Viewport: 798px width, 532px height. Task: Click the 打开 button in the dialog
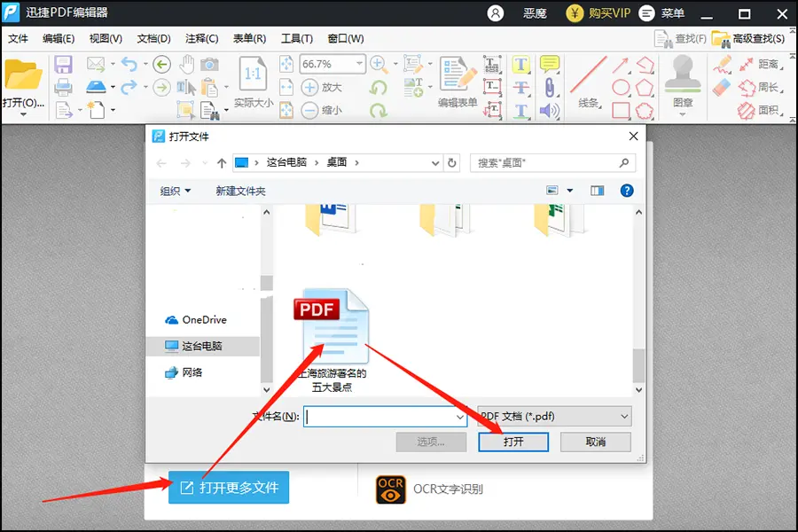[513, 442]
